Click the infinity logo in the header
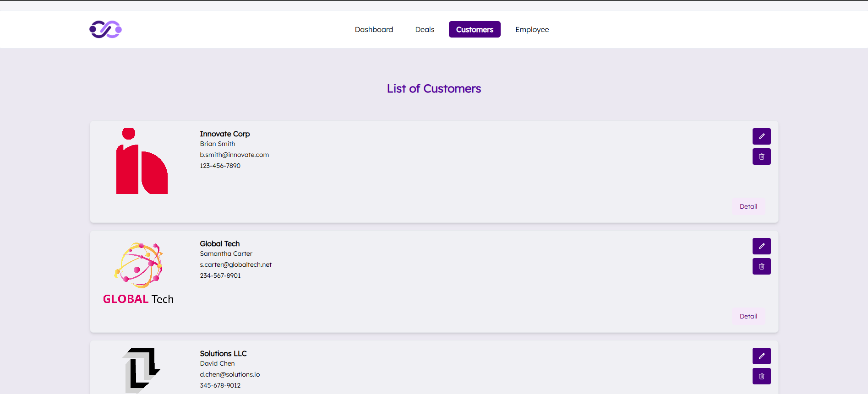 pos(105,29)
